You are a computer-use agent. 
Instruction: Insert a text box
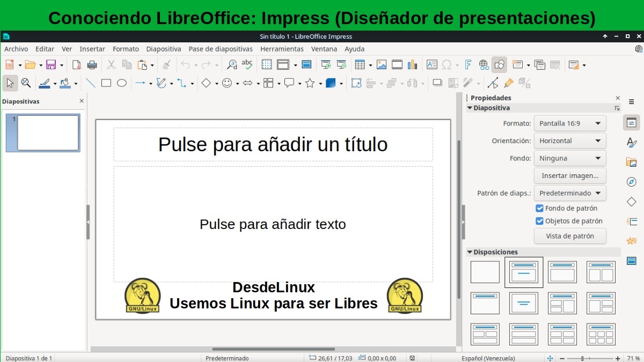tap(432, 64)
